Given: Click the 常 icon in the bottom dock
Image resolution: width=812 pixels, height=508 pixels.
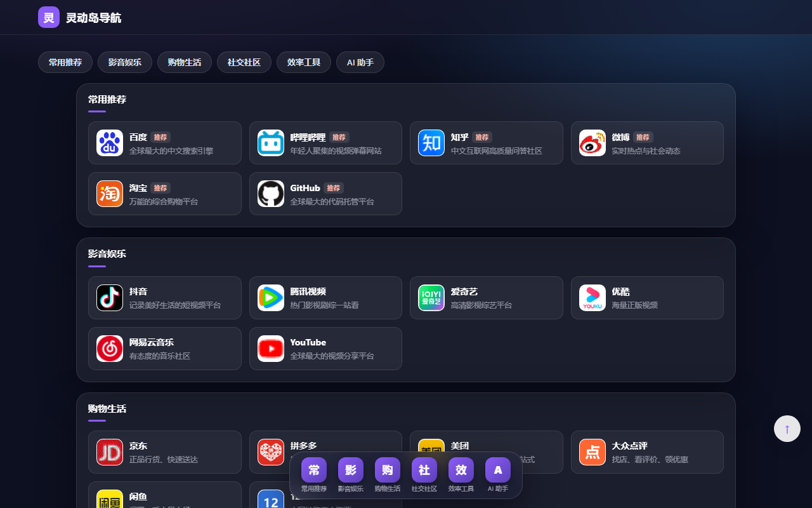Looking at the screenshot, I should pyautogui.click(x=314, y=470).
